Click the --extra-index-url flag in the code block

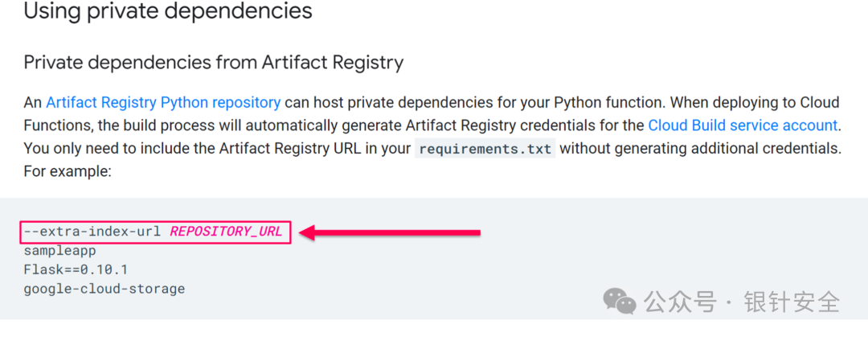click(92, 232)
